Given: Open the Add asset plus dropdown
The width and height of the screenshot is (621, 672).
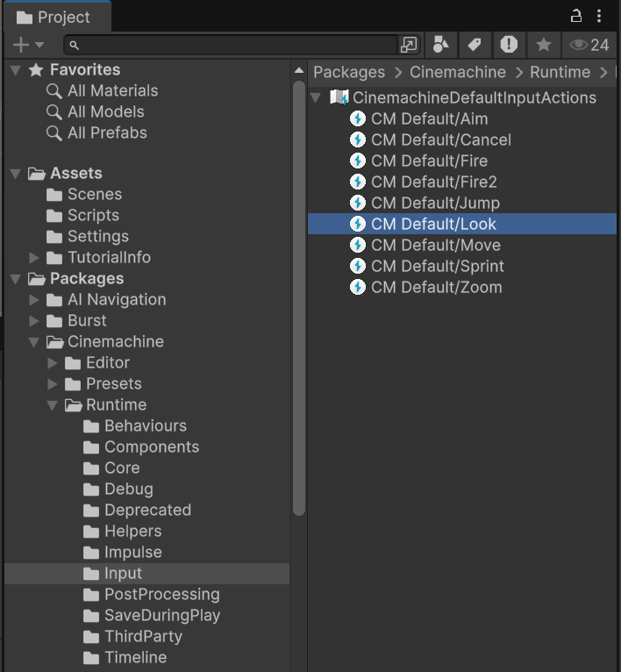Looking at the screenshot, I should click(x=28, y=45).
